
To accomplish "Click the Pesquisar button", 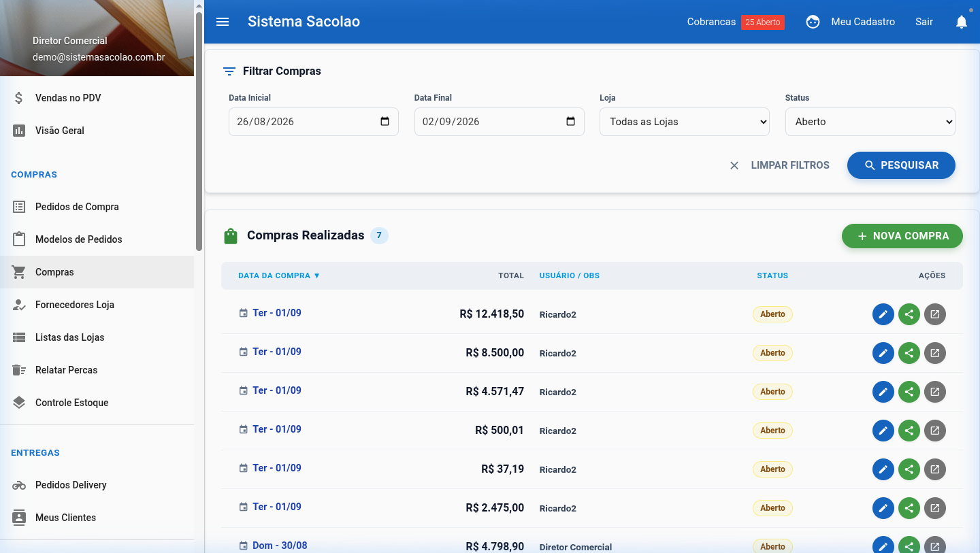I will [x=901, y=165].
